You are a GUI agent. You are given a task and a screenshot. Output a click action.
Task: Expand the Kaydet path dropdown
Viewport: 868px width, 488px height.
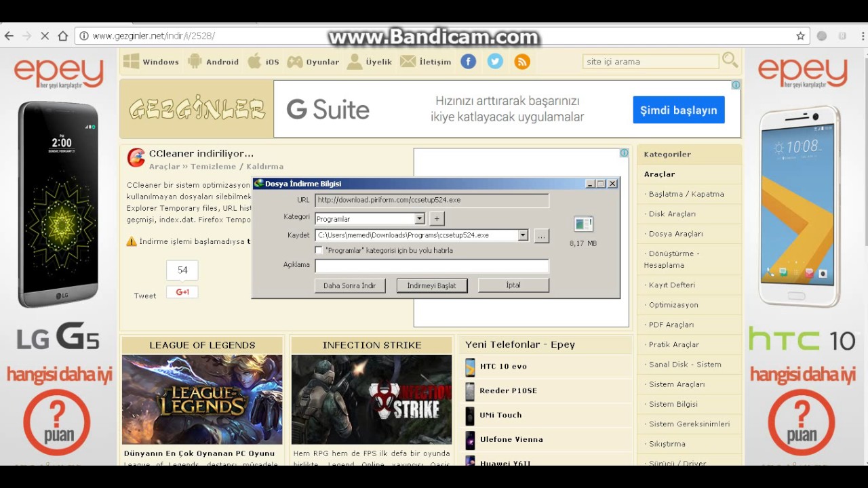523,235
